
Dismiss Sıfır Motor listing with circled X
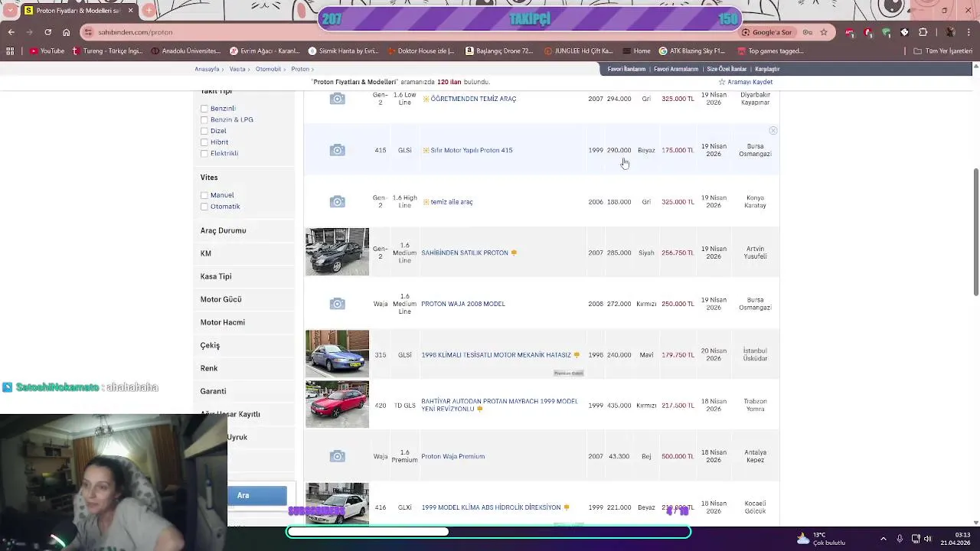(773, 131)
